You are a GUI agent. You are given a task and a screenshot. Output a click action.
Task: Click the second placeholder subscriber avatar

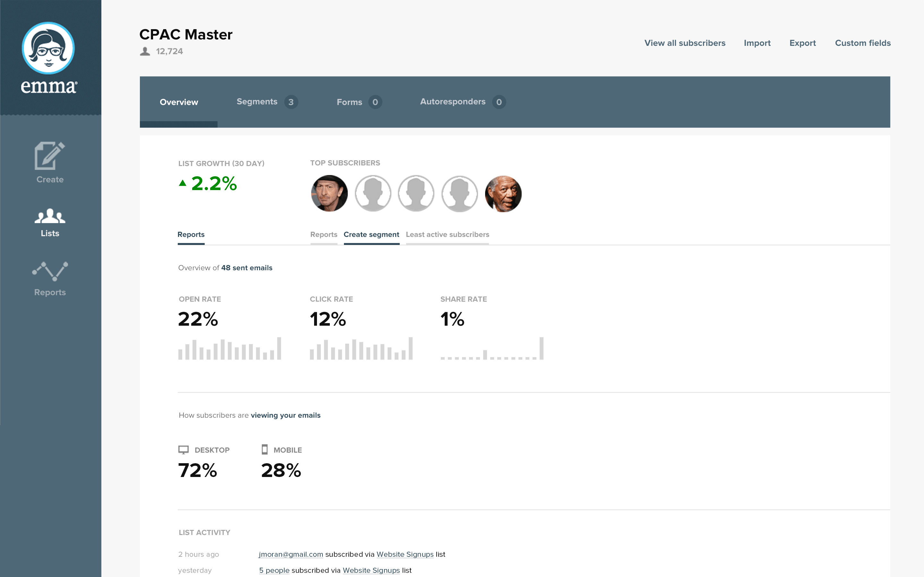click(416, 194)
